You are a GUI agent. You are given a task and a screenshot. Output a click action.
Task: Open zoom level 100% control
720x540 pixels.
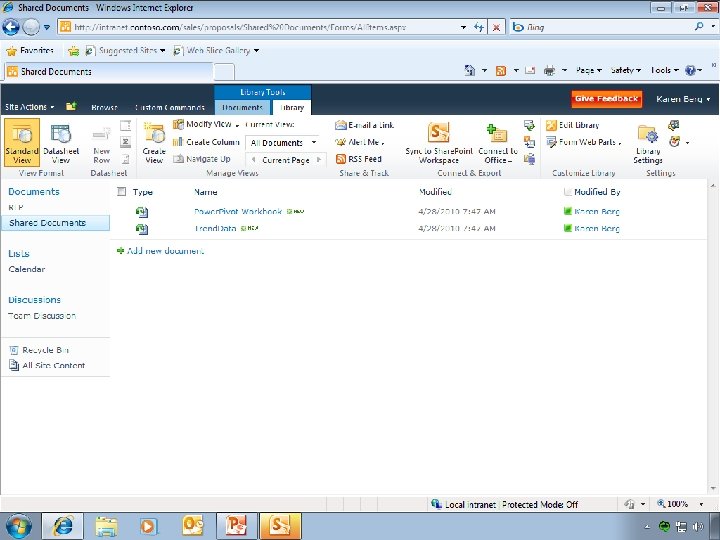681,504
